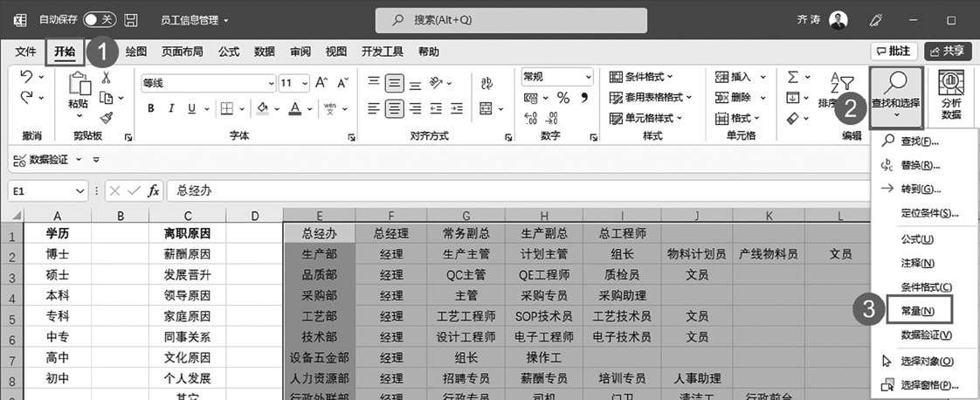Screen dimensions: 980x400
Task: Select 常量(N) from the dropdown menu
Action: 917,310
